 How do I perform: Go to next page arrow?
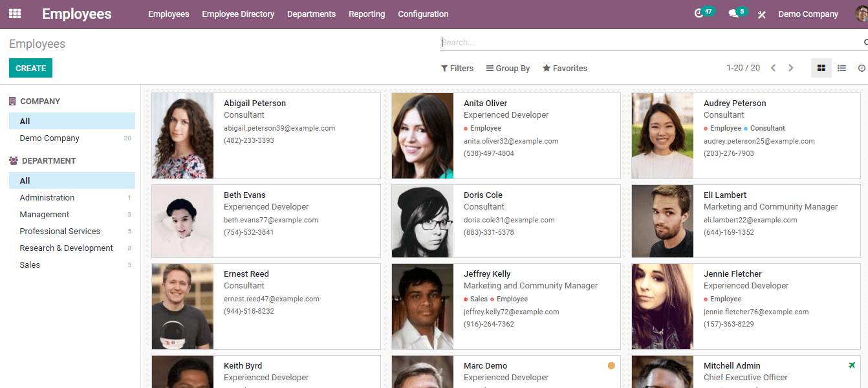click(x=790, y=68)
